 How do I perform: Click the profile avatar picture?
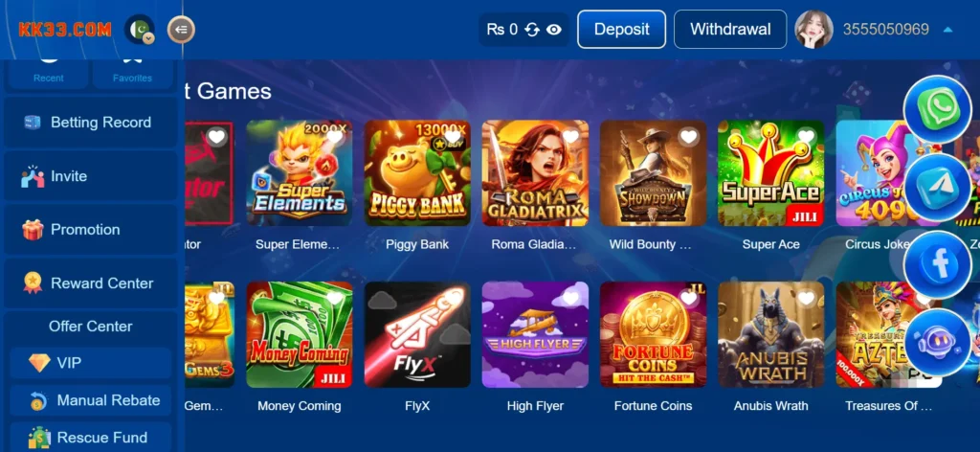[x=813, y=30]
